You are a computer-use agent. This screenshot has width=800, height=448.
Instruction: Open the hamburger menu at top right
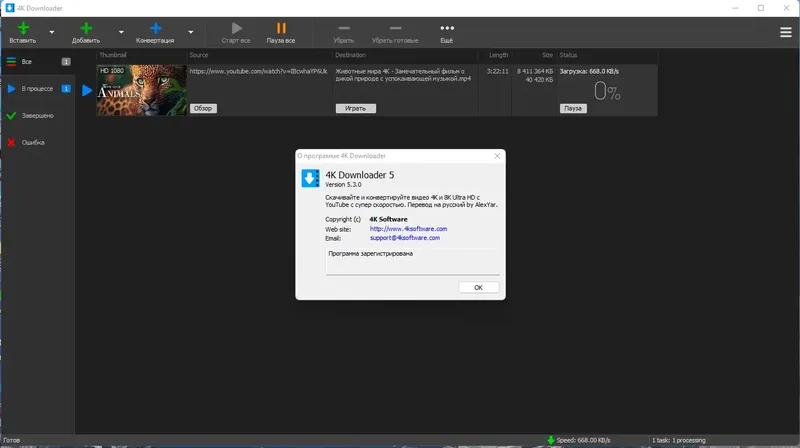(786, 32)
